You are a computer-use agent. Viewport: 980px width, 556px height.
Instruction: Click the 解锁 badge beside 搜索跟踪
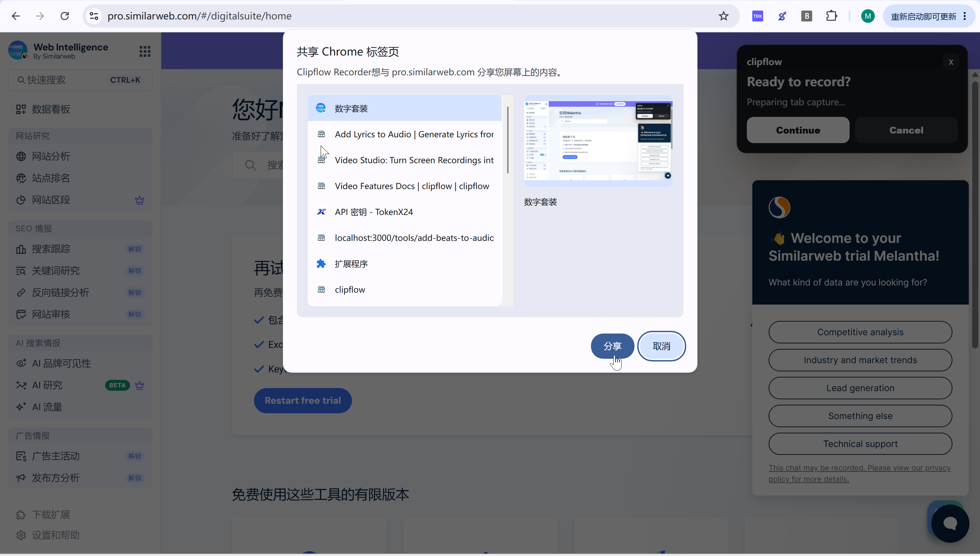[135, 249]
